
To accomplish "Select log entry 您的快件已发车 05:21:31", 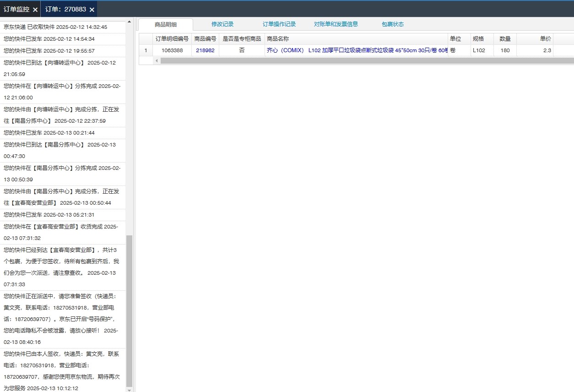I will tap(63, 215).
